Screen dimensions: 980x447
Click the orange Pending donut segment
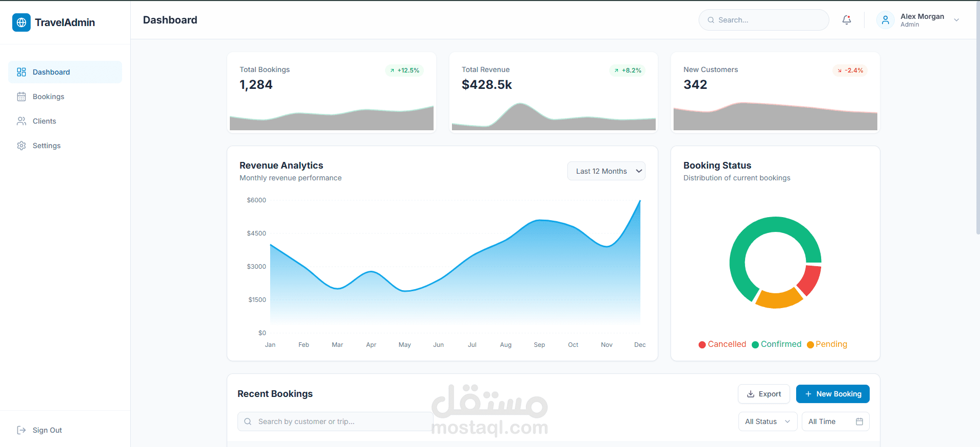(778, 299)
